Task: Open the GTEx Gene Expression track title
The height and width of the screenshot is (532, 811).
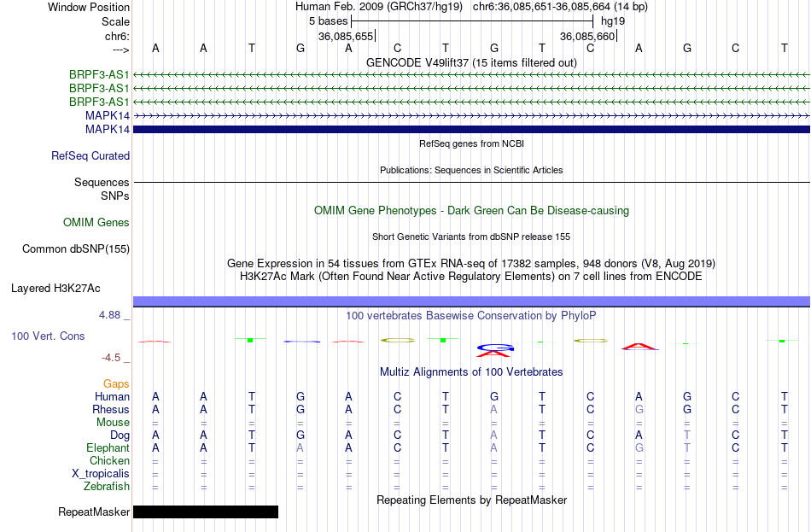Action: point(471,263)
